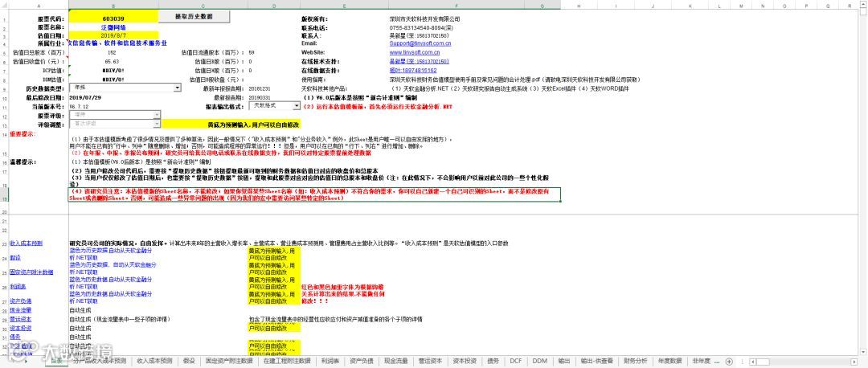The image size is (868, 368).
Task: Switch to the 假设 sheet tab
Action: (x=189, y=361)
